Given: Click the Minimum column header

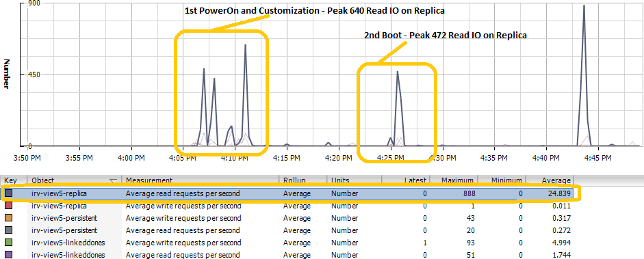Looking at the screenshot, I should pyautogui.click(x=502, y=180).
